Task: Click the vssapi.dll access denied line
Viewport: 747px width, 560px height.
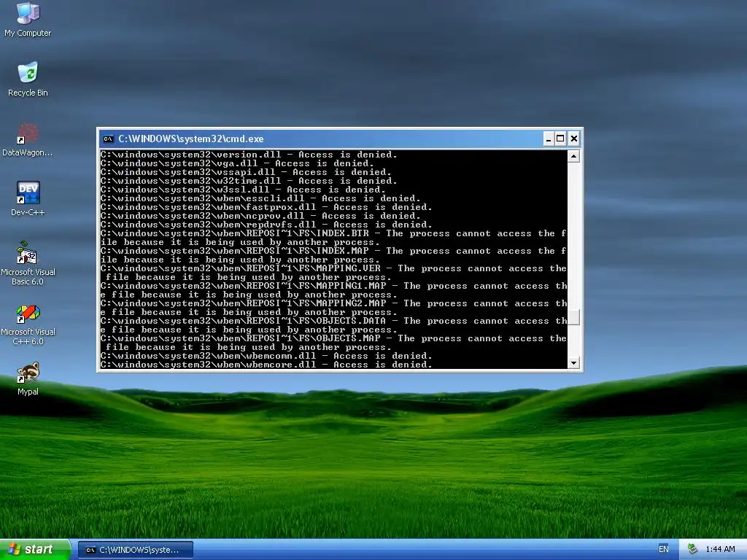Action: click(x=246, y=172)
